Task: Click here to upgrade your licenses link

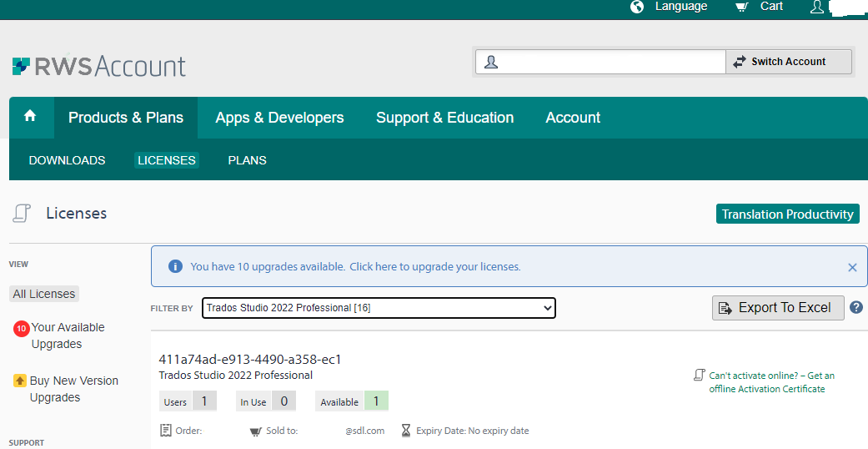Action: (435, 266)
